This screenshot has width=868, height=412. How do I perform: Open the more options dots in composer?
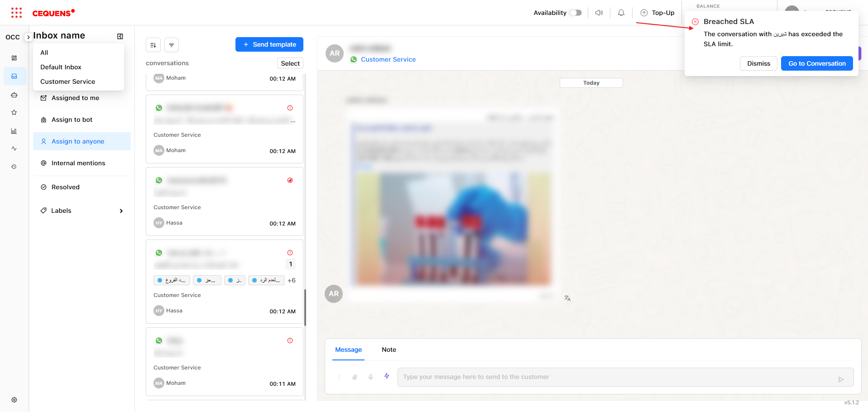339,377
